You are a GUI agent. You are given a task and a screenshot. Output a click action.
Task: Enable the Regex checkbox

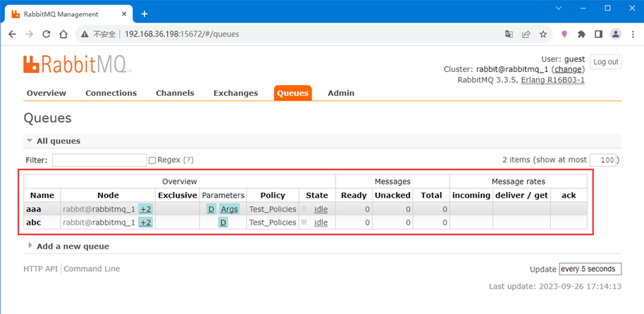[x=152, y=161]
